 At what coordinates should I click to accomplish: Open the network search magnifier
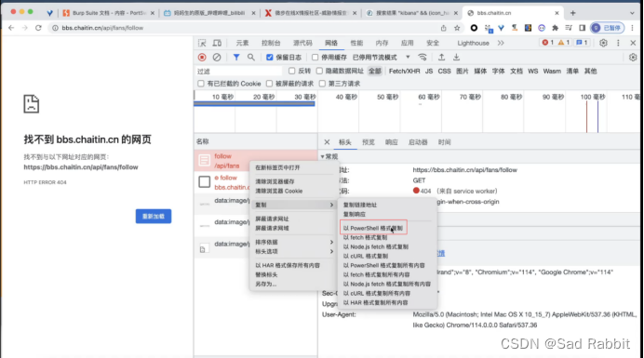pyautogui.click(x=251, y=58)
